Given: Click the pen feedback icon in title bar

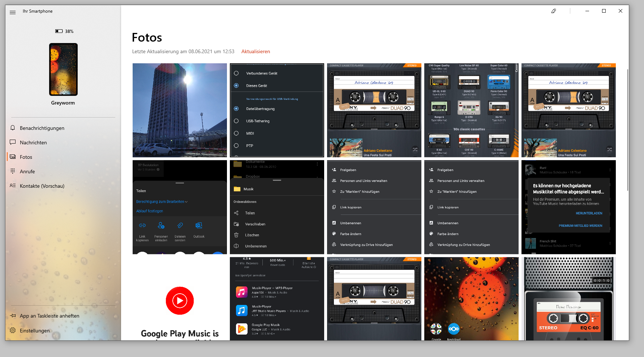Looking at the screenshot, I should [x=553, y=11].
